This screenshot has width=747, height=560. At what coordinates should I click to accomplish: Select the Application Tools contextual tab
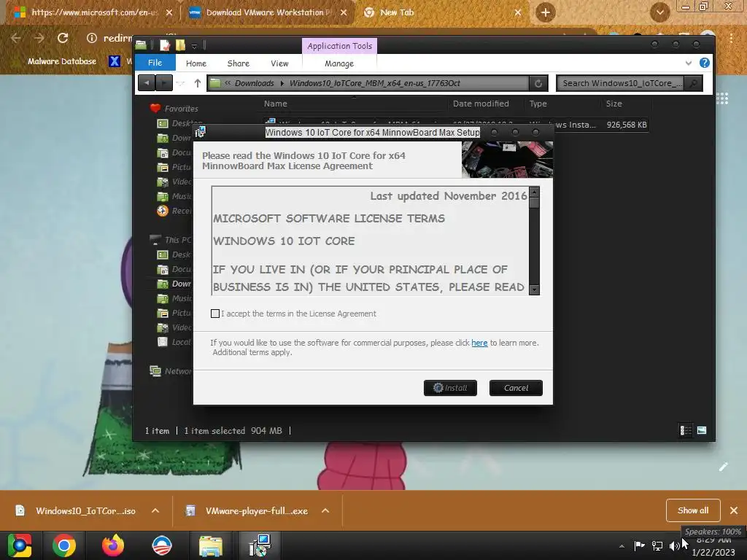pos(339,46)
